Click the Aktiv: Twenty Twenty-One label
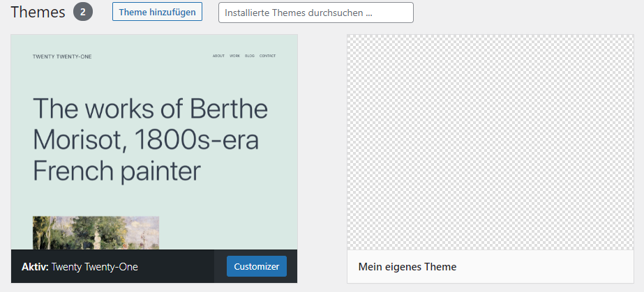Image resolution: width=644 pixels, height=292 pixels. point(80,267)
